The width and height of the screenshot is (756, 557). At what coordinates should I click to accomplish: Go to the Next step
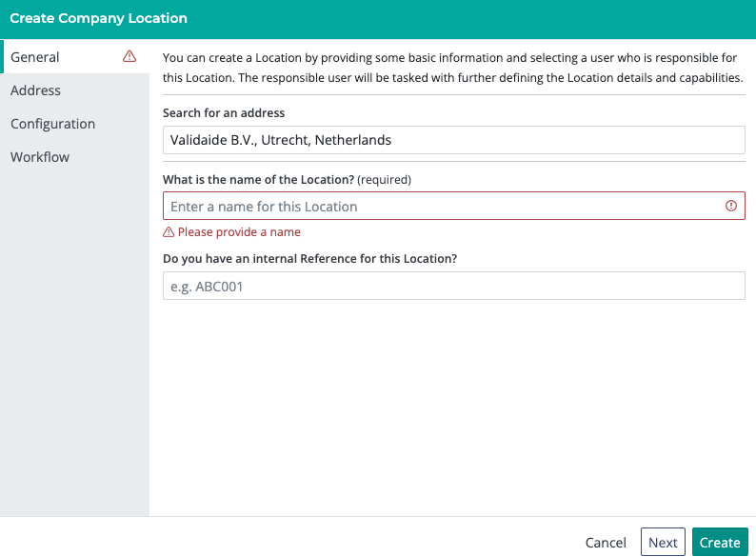point(663,542)
